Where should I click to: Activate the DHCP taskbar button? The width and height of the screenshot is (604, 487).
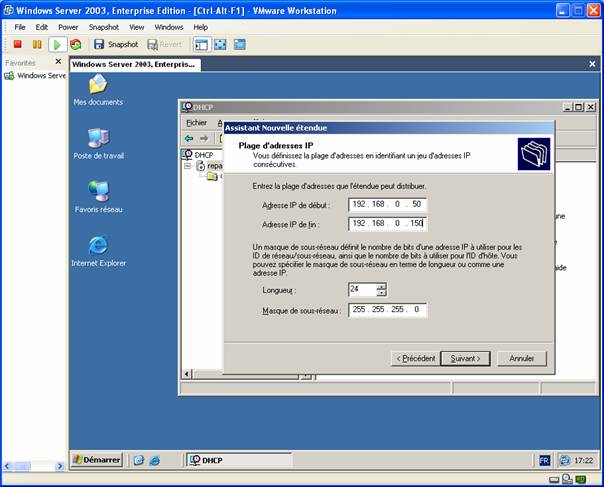239,460
